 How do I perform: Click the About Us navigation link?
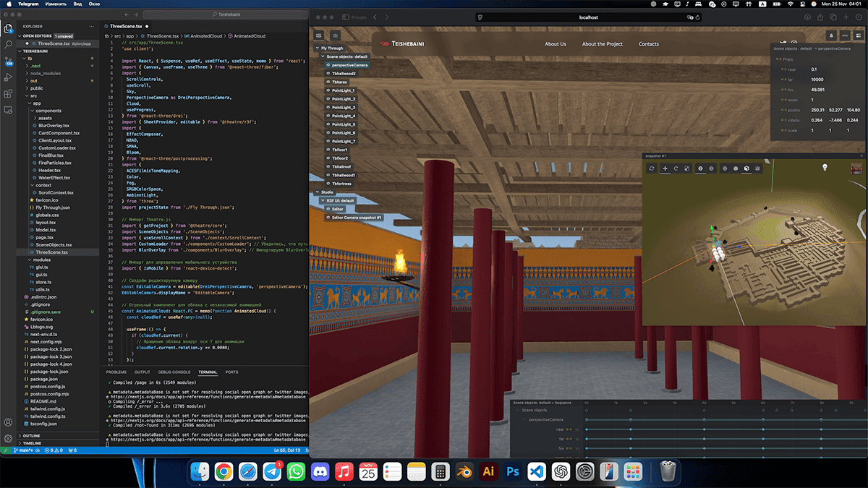(555, 44)
